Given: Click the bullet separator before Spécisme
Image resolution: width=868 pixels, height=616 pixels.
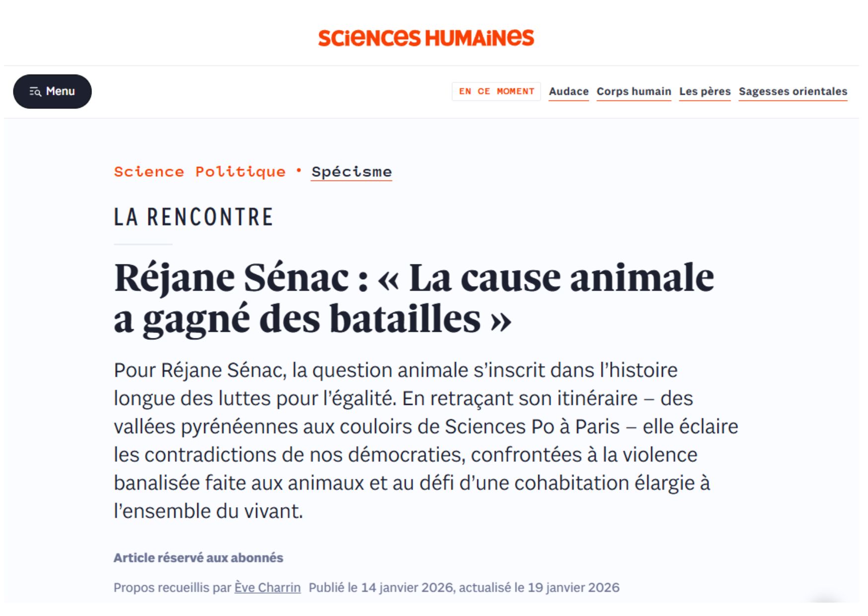Looking at the screenshot, I should tap(298, 170).
